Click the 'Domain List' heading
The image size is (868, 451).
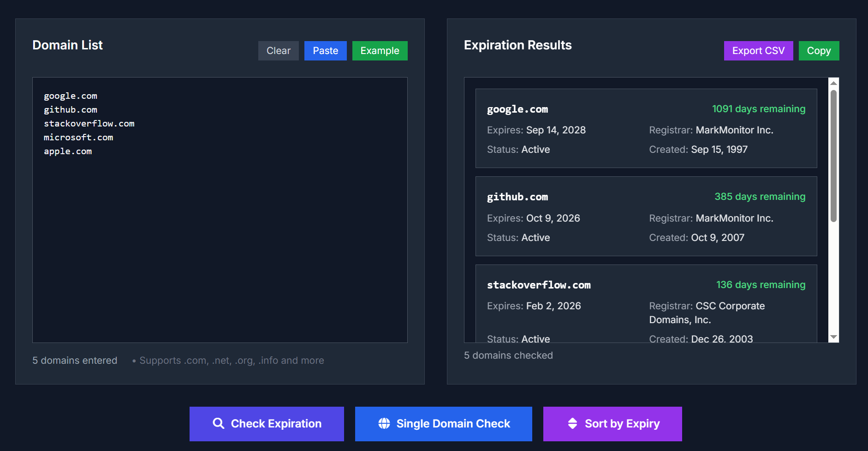pyautogui.click(x=67, y=45)
